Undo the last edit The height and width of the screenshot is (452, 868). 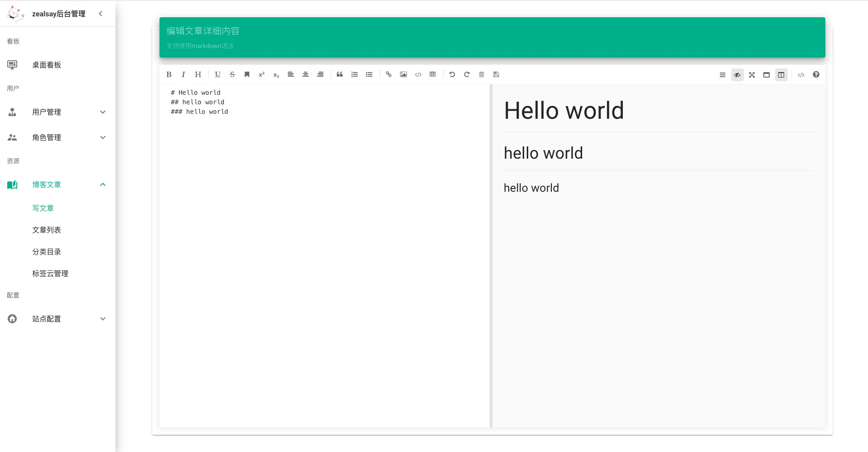(x=452, y=74)
